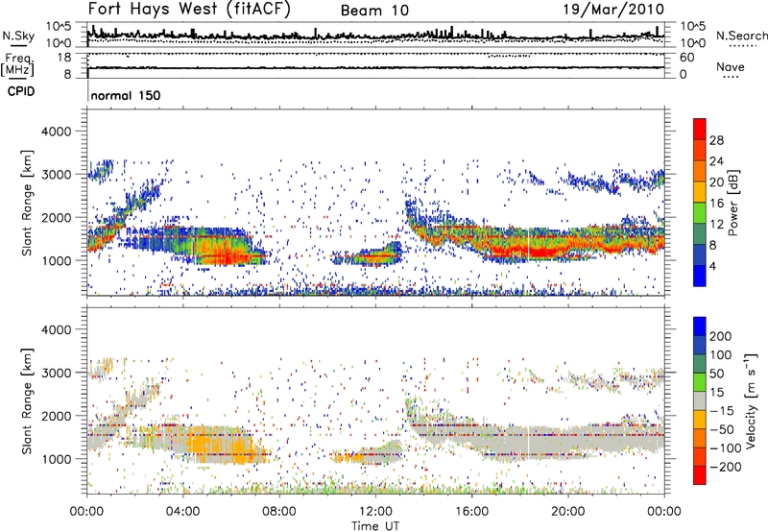This screenshot has width=768, height=532.
Task: Click the '18' frequency tick label
Action: [x=63, y=57]
